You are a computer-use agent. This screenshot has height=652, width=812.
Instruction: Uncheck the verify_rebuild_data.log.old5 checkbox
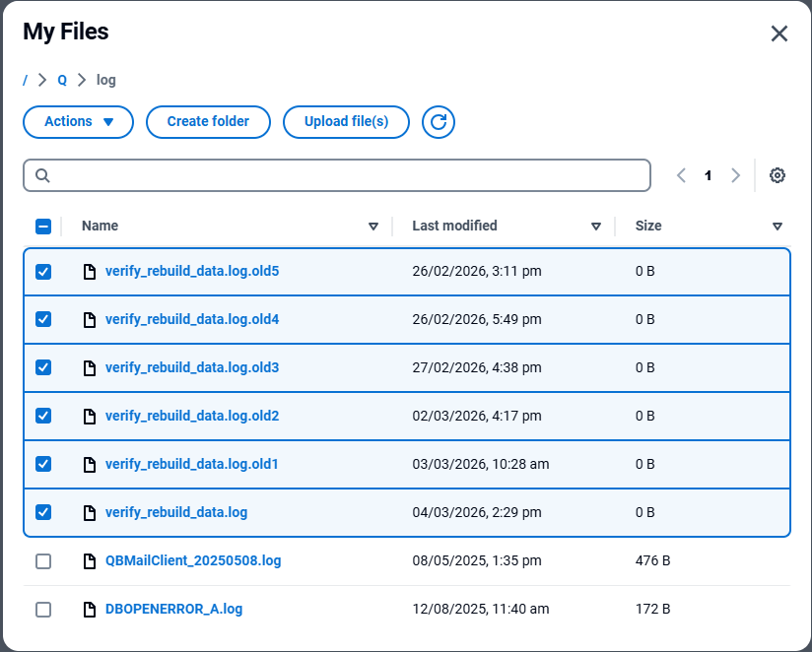point(43,271)
